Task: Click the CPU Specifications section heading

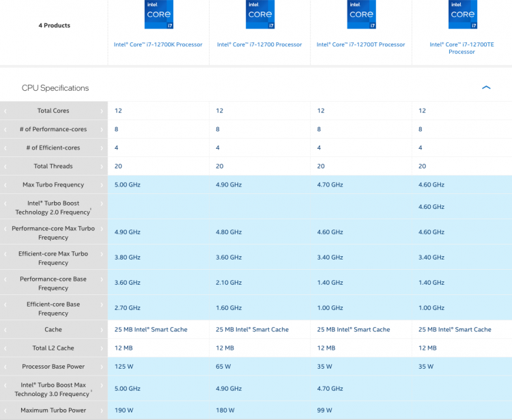Action: tap(55, 88)
